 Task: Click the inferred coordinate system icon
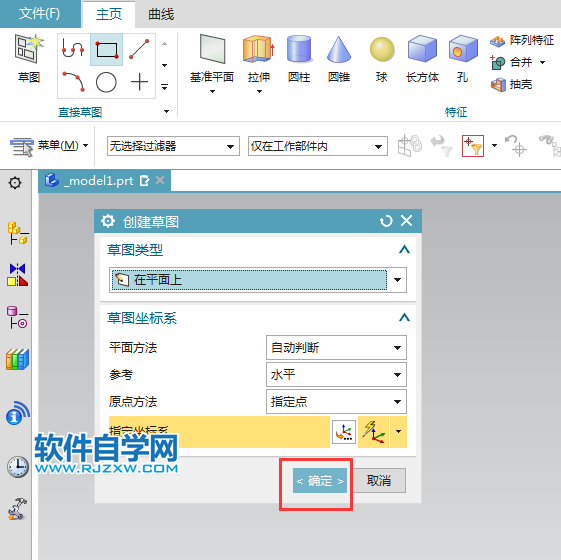[x=374, y=432]
